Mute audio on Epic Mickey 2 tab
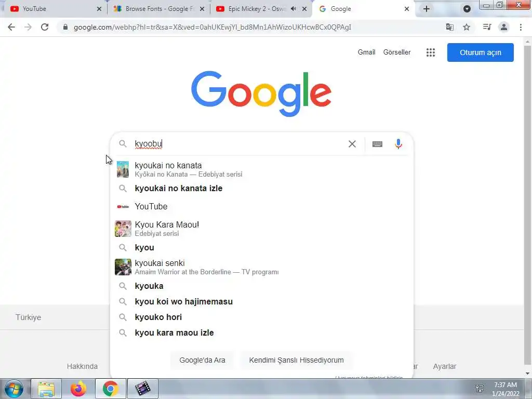 [294, 9]
